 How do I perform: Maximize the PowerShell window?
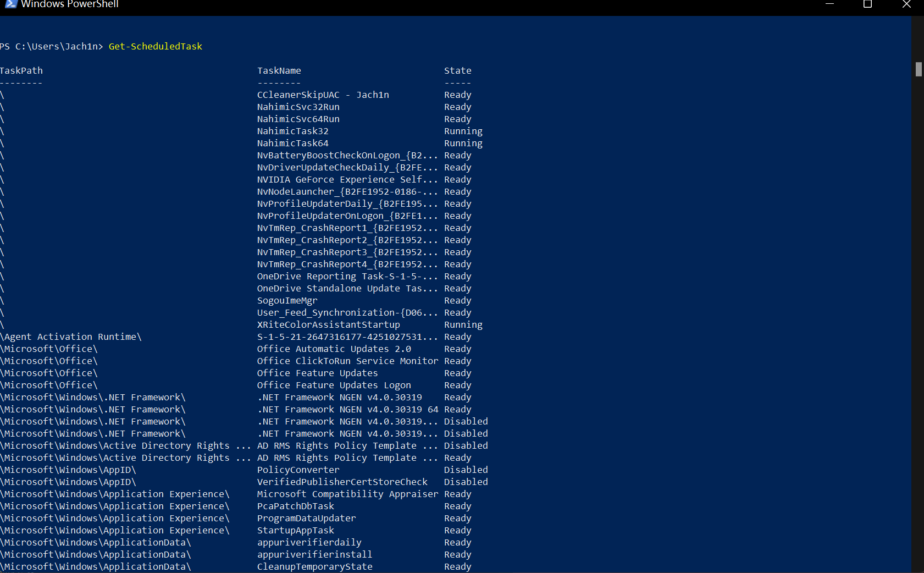[x=868, y=4]
